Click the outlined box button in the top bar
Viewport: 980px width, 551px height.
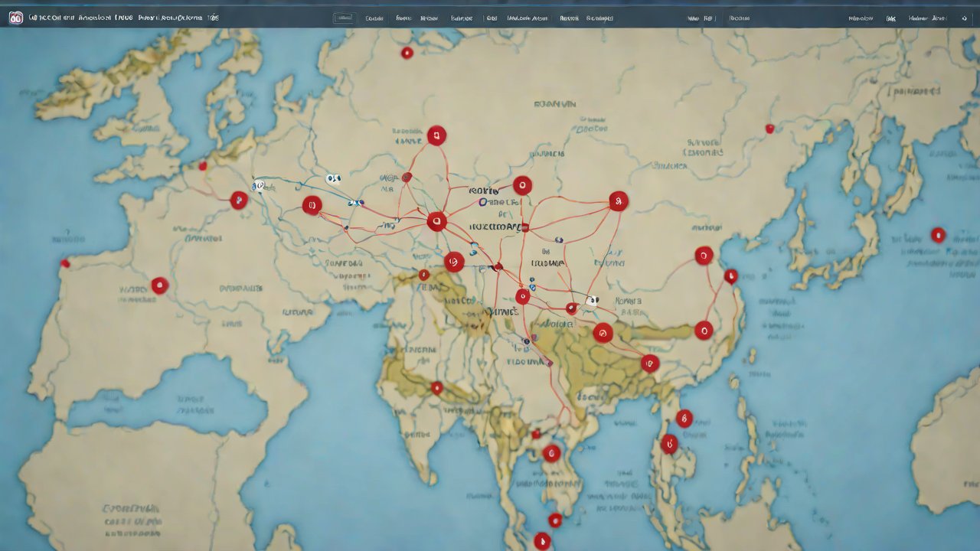(x=345, y=18)
